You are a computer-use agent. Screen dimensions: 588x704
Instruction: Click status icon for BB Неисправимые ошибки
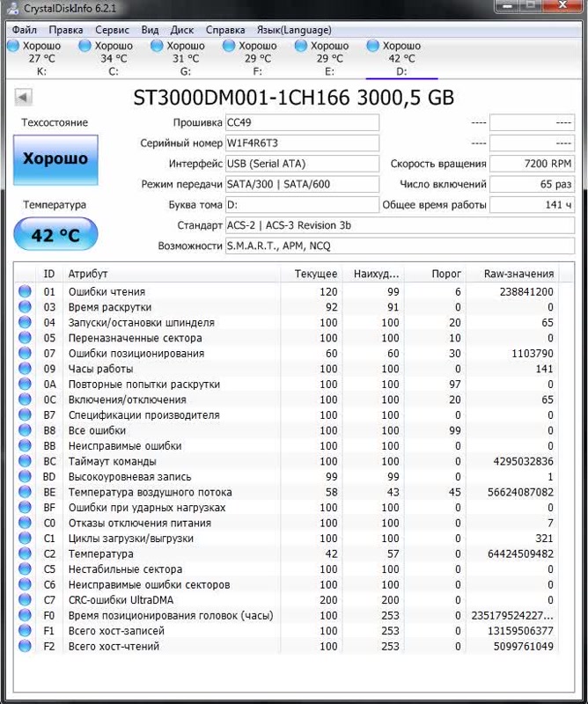coord(26,445)
